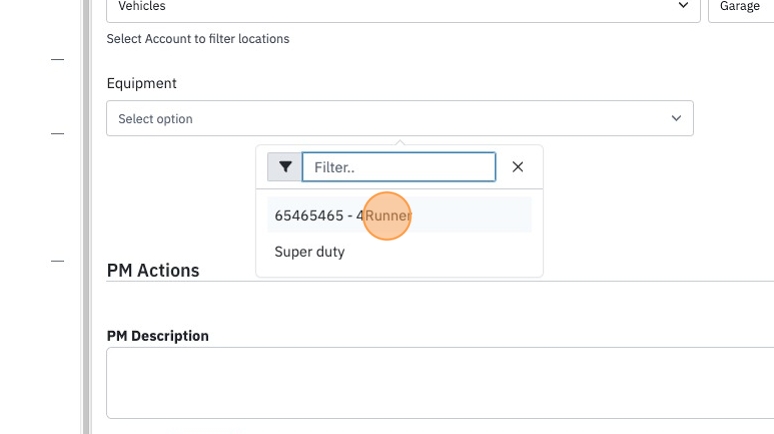
Task: Click the Equipment field label
Action: click(x=142, y=83)
